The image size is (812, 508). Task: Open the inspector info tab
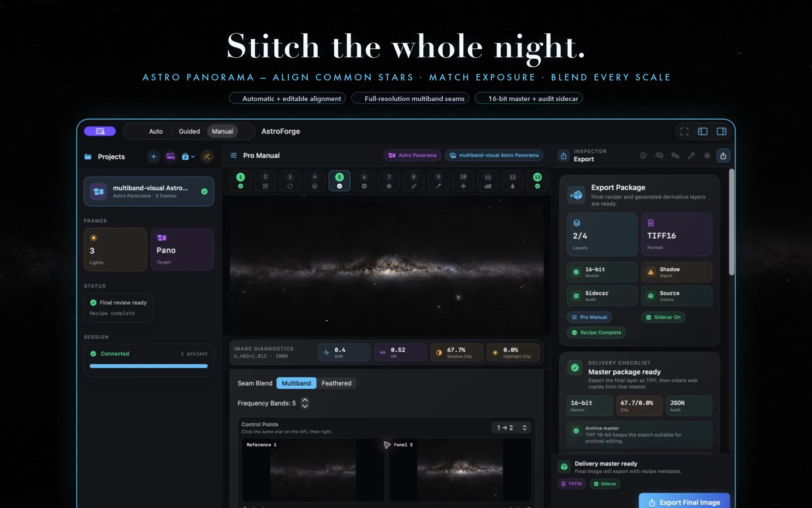pos(643,156)
